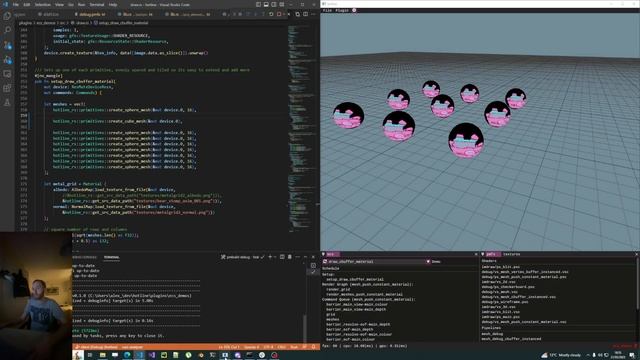
Task: Click the pmfx panel vertical scrollbar
Action: (638, 284)
